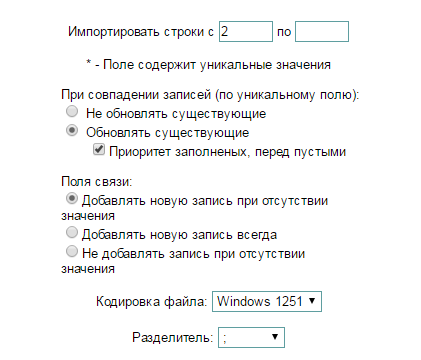Open the file encoding dropdown showing Windows 1251

click(267, 302)
